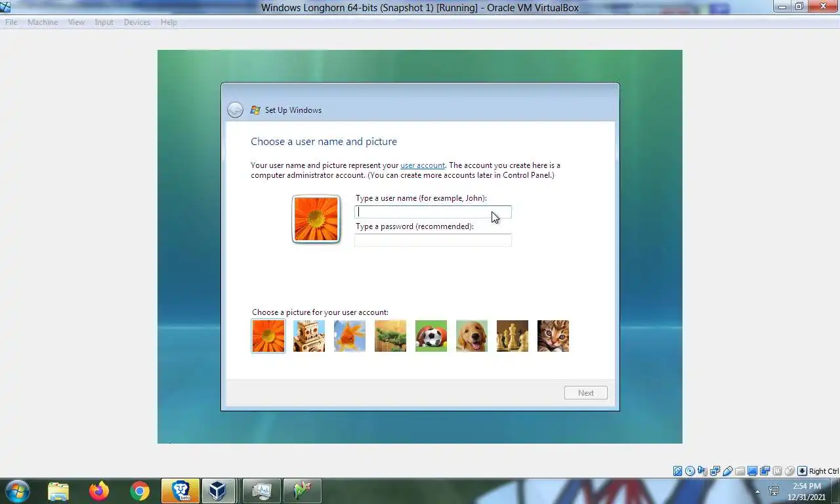Image resolution: width=840 pixels, height=504 pixels.
Task: Minimize the VirtualBox window
Action: [x=782, y=7]
